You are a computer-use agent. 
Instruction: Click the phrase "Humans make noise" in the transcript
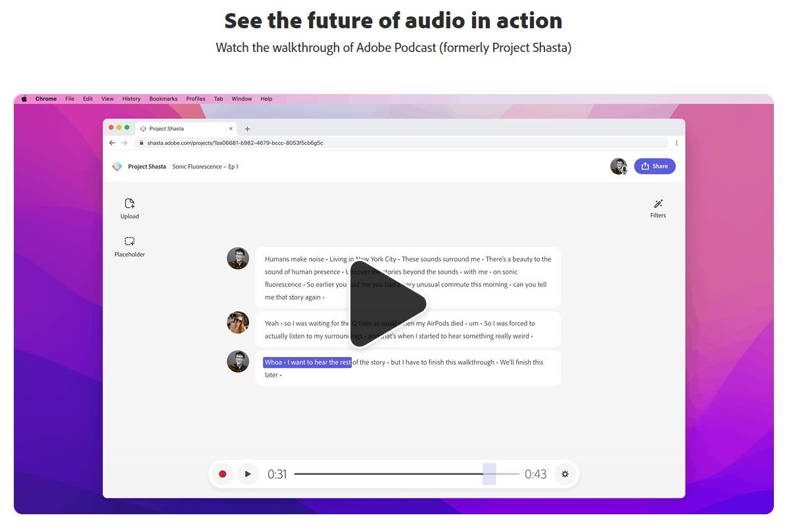(x=295, y=259)
